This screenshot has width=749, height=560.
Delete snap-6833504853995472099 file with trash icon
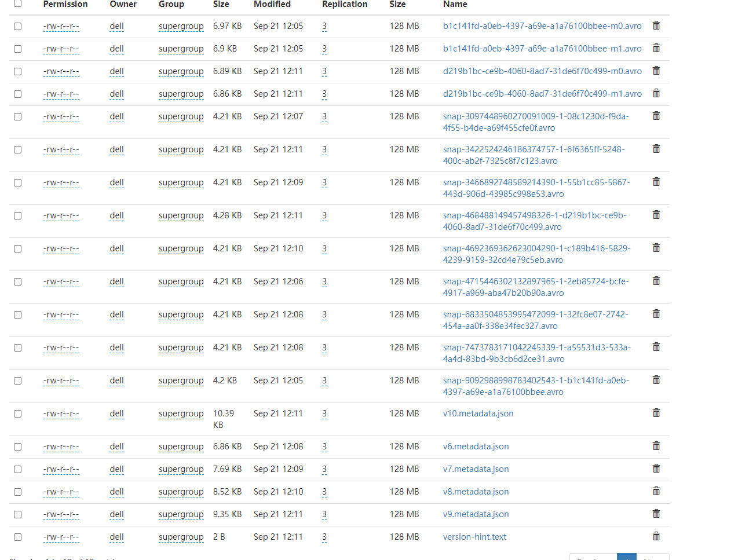point(656,314)
